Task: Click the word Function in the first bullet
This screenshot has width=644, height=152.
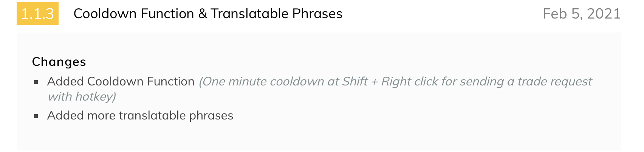Action: pos(171,81)
